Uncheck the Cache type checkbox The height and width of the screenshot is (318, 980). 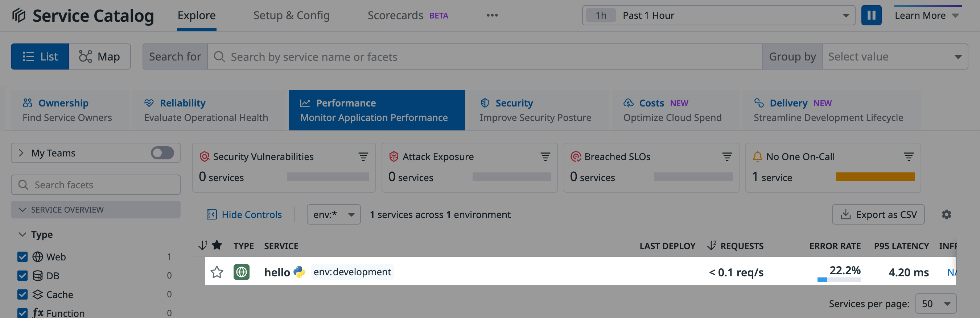tap(22, 294)
